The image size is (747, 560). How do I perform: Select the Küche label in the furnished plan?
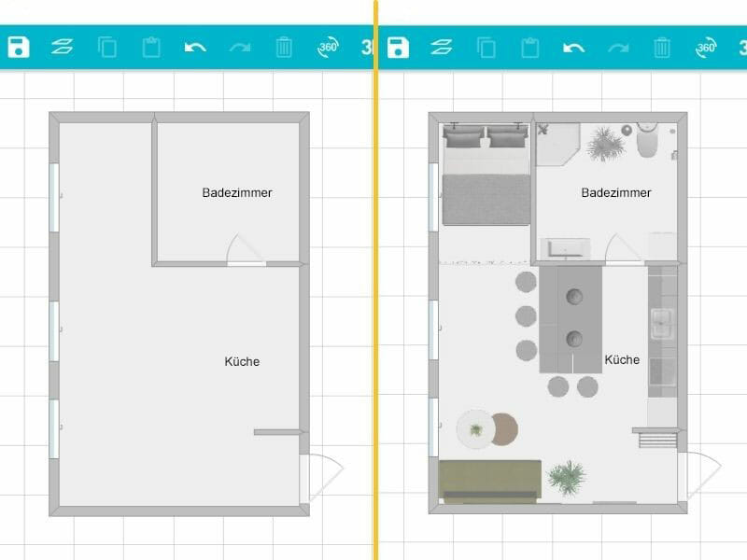pyautogui.click(x=622, y=359)
